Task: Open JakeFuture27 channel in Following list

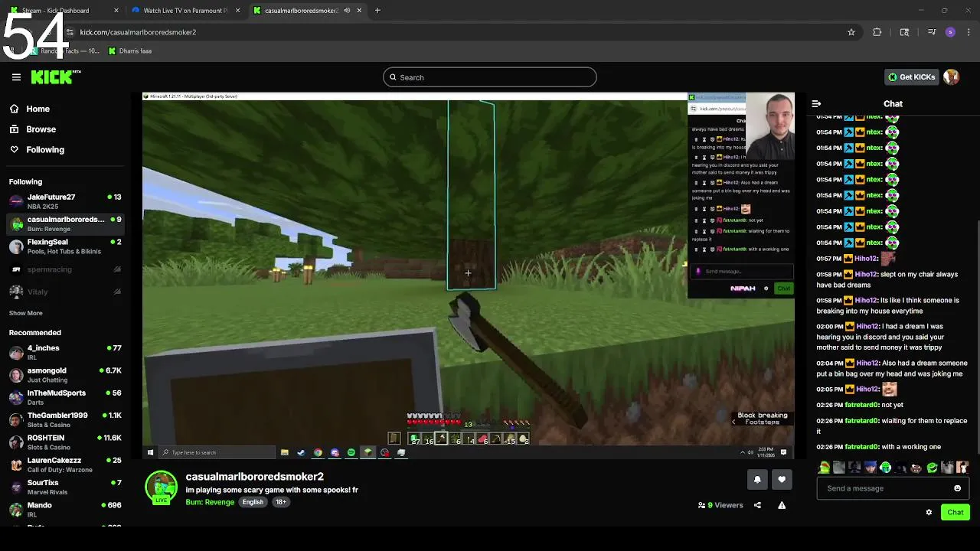Action: (x=65, y=201)
